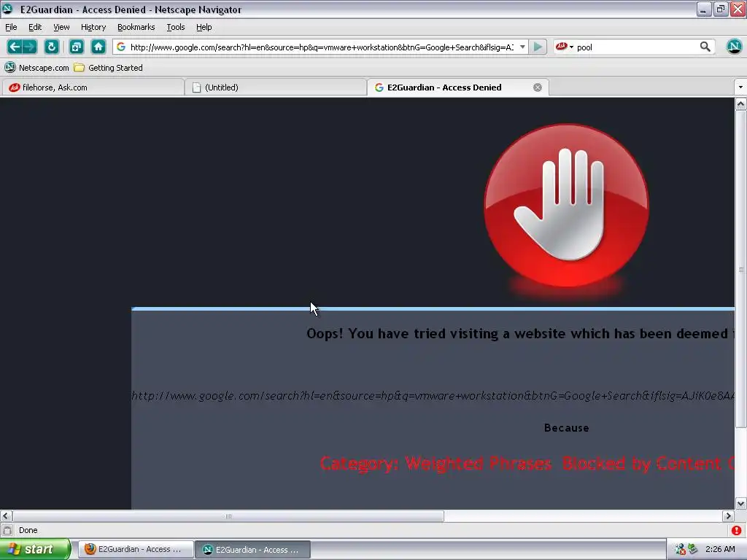747x560 pixels.
Task: Click the horizontal scrollbar right arrow
Action: click(728, 516)
